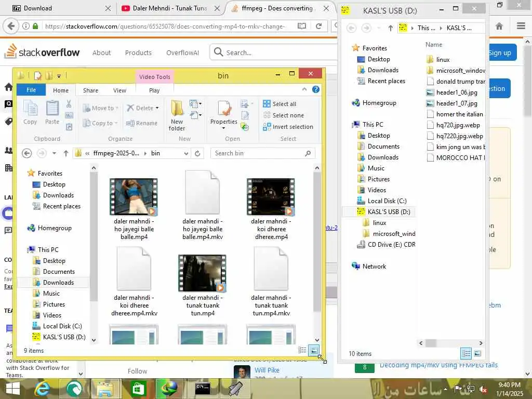Switch KASL'S USB window to details view
Screen dimensions: 532x399
coord(466,353)
